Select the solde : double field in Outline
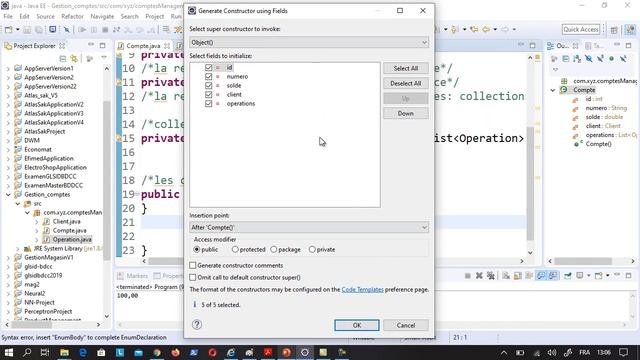This screenshot has height=360, width=640. [604, 117]
